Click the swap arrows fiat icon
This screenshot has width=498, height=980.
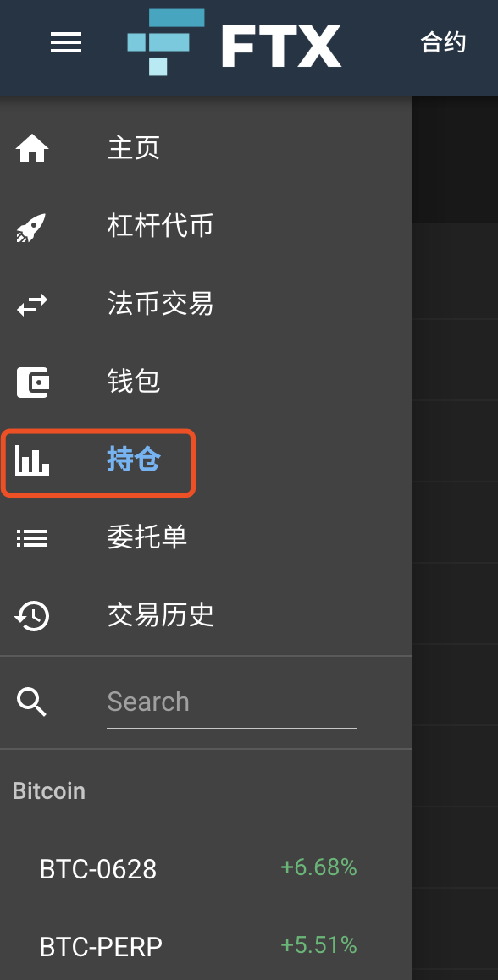click(32, 305)
